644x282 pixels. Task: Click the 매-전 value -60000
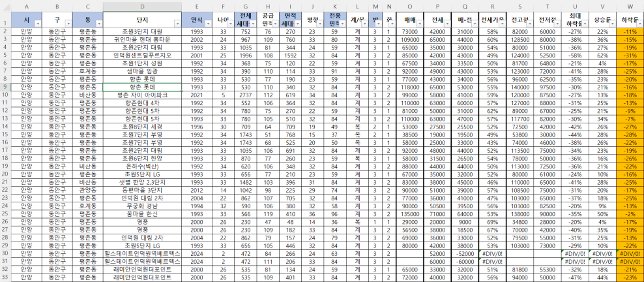[465, 262]
